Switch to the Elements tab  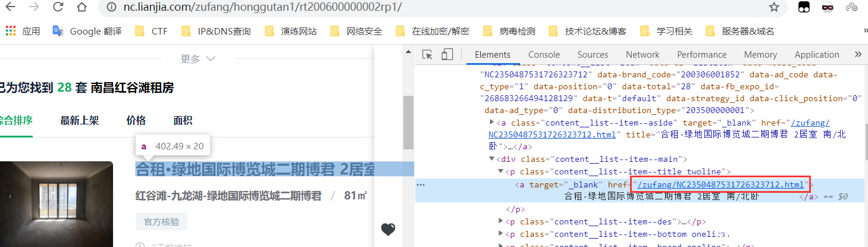click(x=493, y=55)
